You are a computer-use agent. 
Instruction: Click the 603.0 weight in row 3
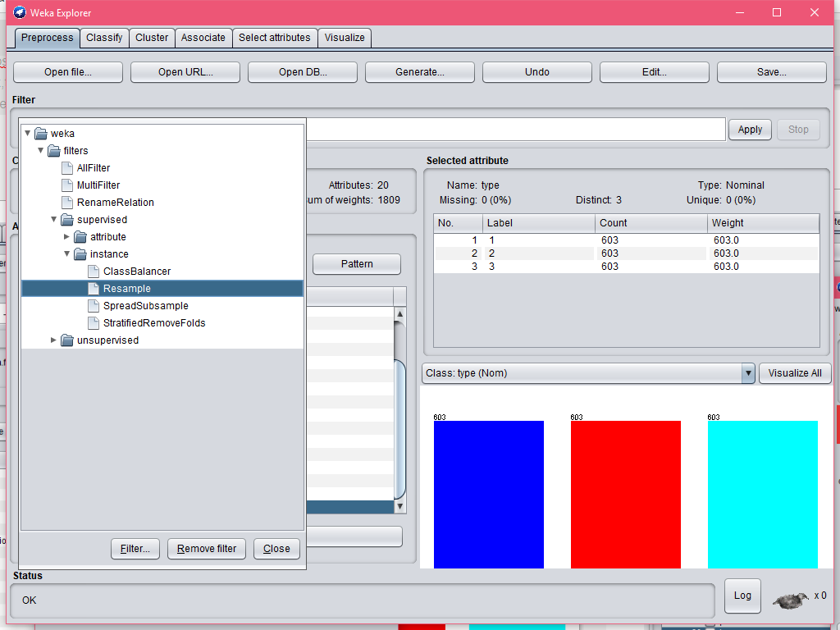pyautogui.click(x=726, y=267)
